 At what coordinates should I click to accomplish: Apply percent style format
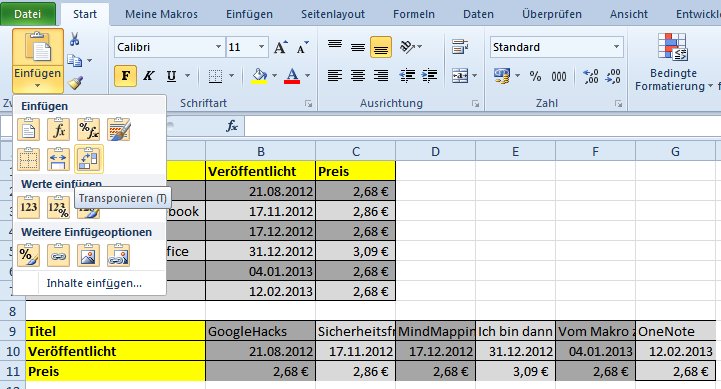535,76
